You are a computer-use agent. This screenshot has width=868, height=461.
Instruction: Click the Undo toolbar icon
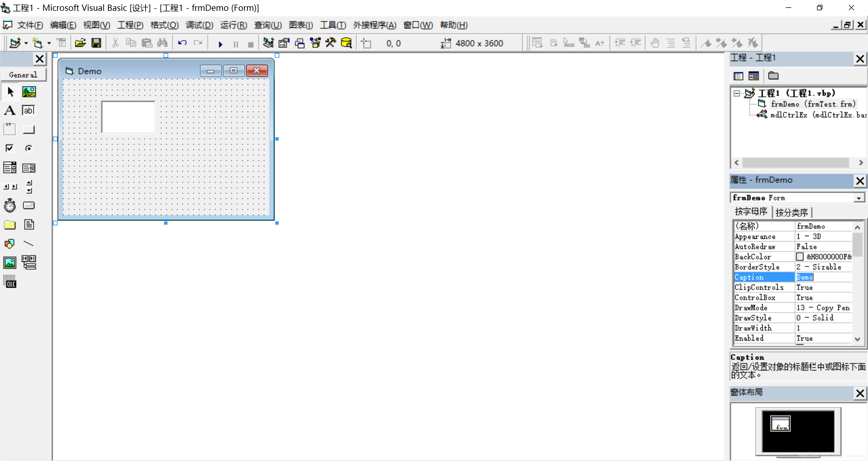pos(182,43)
